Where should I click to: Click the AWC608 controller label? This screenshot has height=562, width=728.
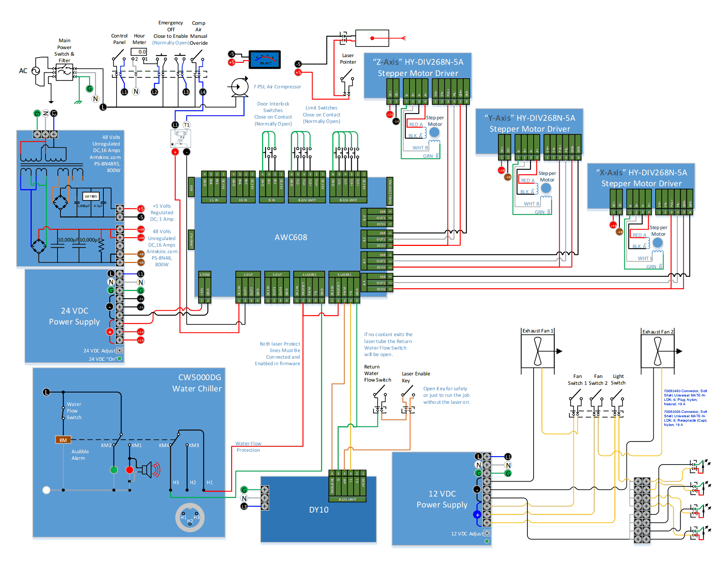[290, 237]
